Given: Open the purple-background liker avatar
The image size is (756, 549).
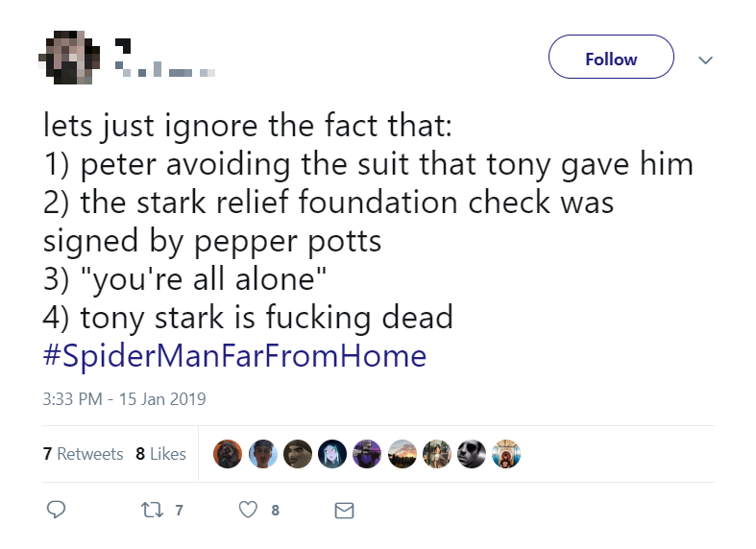Looking at the screenshot, I should pos(367,454).
